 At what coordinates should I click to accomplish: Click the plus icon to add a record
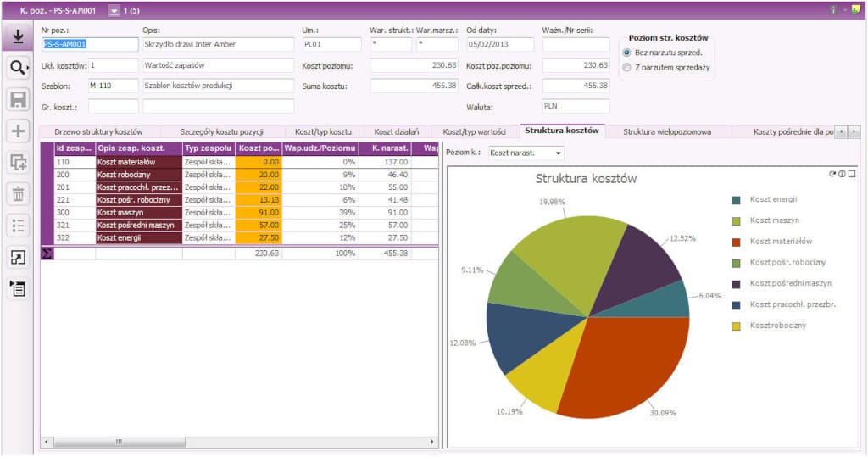(x=17, y=131)
